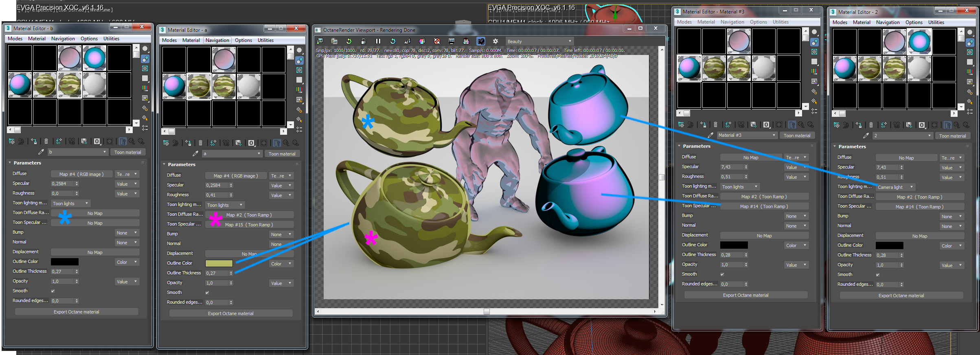The width and height of the screenshot is (980, 355).
Task: Click Show End Result icon in Material Editor - 2
Action: pos(948,125)
